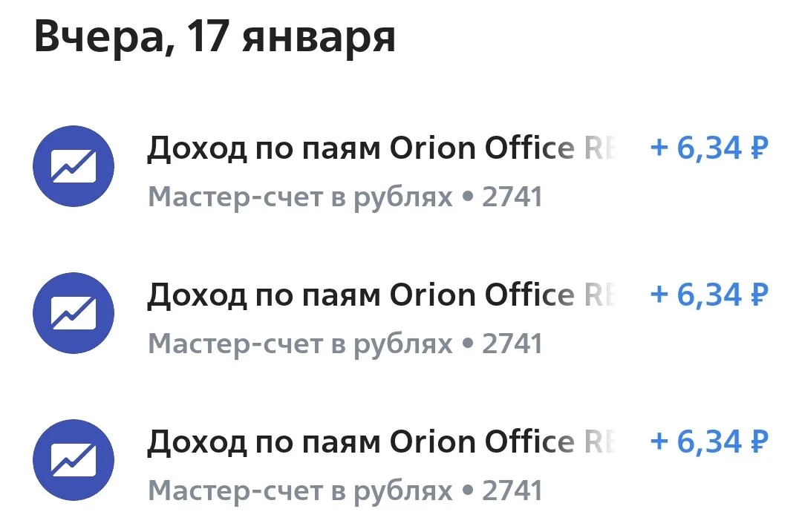Open the top transaction's blue chart icon
This screenshot has height=532, width=802.
pyautogui.click(x=73, y=166)
